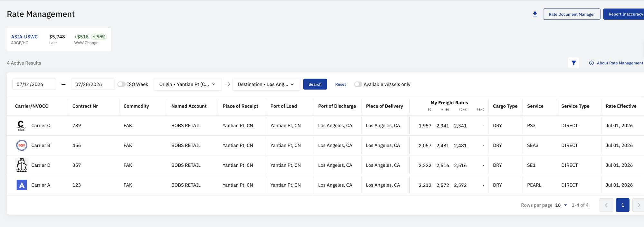
Task: Click the Carrier A name text
Action: pyautogui.click(x=41, y=185)
